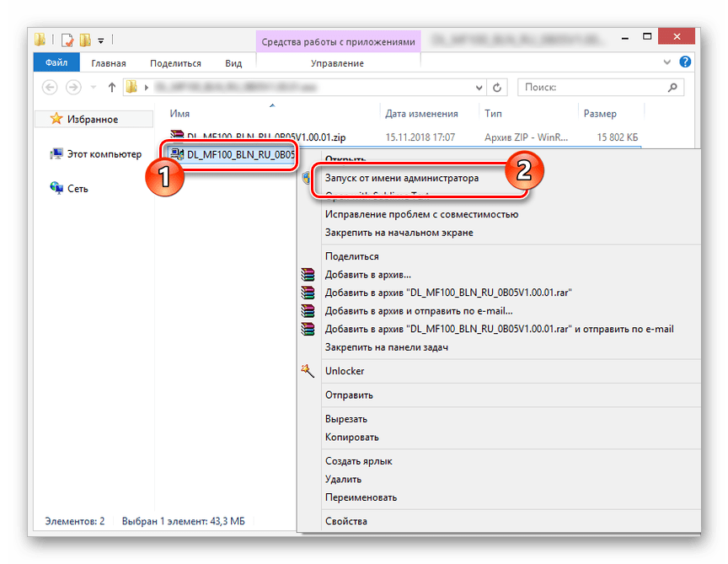Choose Поделиться in context menu
The image size is (728, 564).
point(351,256)
